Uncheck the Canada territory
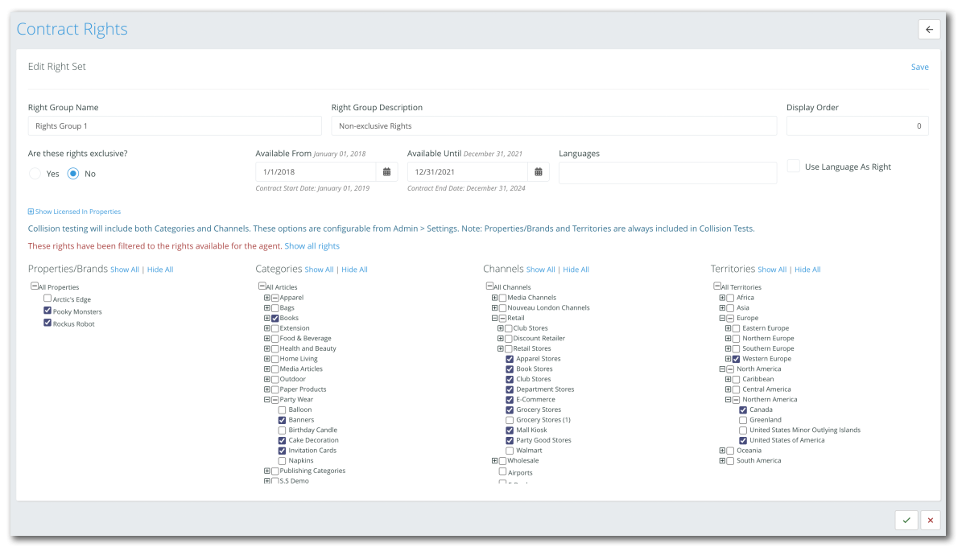The image size is (966, 560). click(x=742, y=410)
